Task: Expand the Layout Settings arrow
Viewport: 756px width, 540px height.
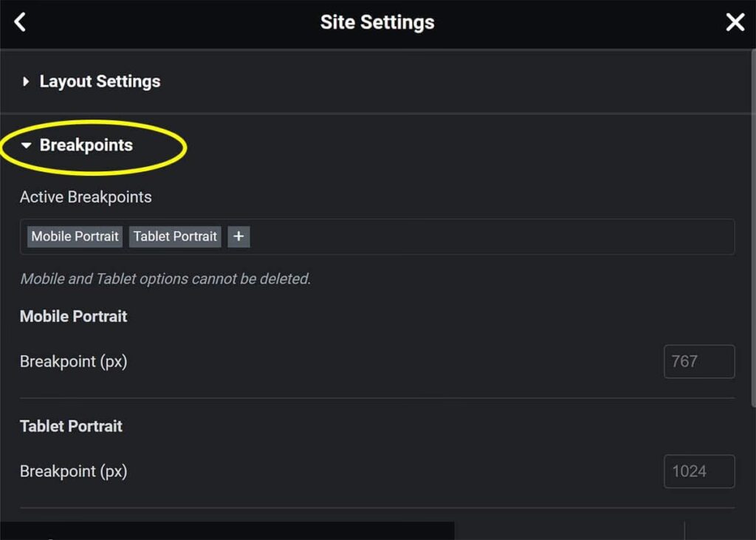Action: coord(27,82)
